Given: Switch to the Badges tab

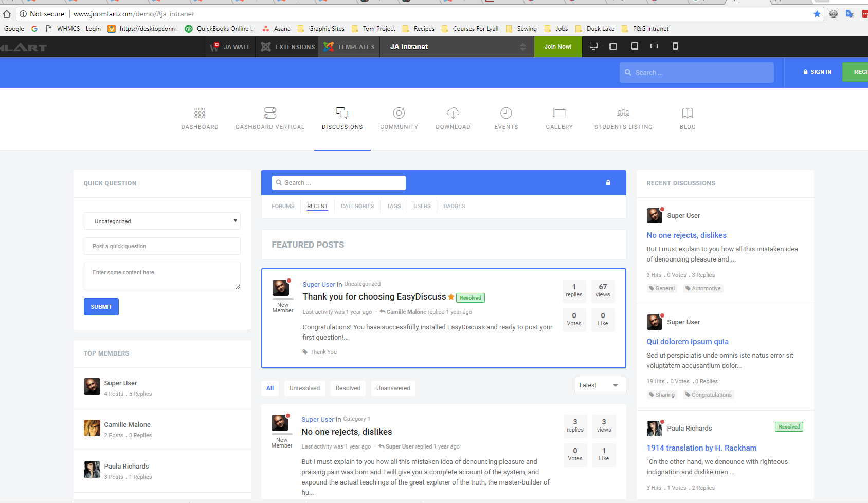Looking at the screenshot, I should 454,206.
